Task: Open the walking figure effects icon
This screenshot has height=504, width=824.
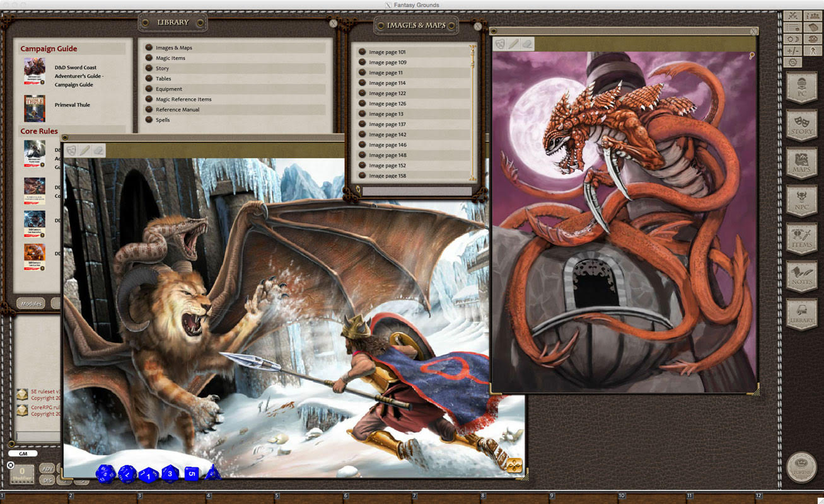Action: 812,50
